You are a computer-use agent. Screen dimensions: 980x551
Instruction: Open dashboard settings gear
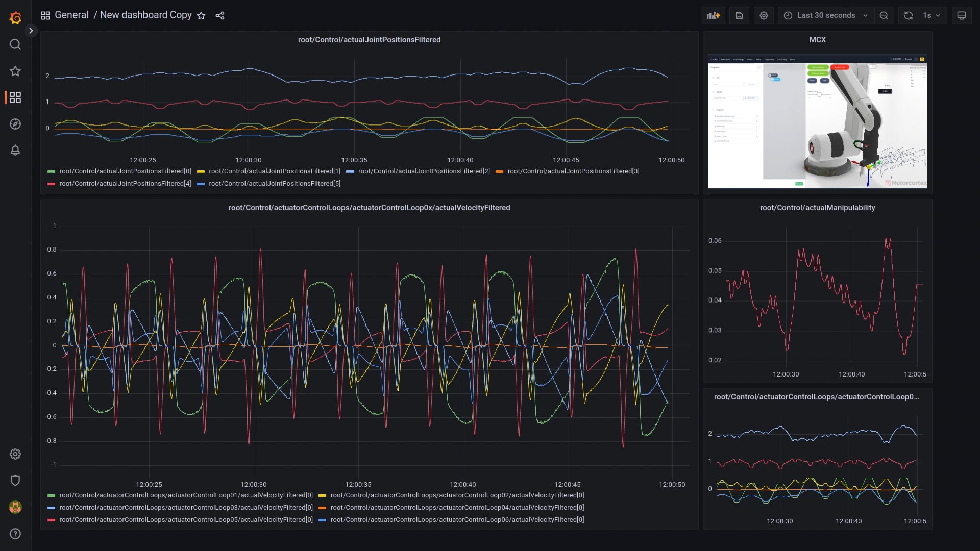pyautogui.click(x=764, y=15)
